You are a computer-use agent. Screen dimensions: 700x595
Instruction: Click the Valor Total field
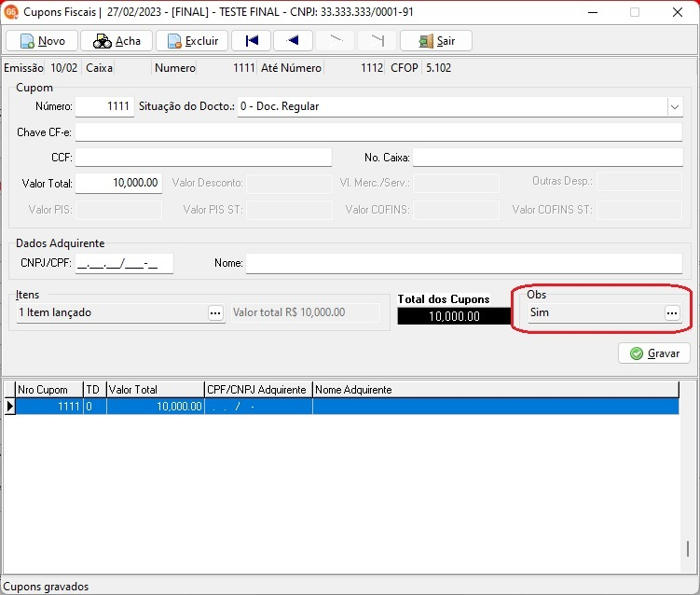(x=118, y=183)
